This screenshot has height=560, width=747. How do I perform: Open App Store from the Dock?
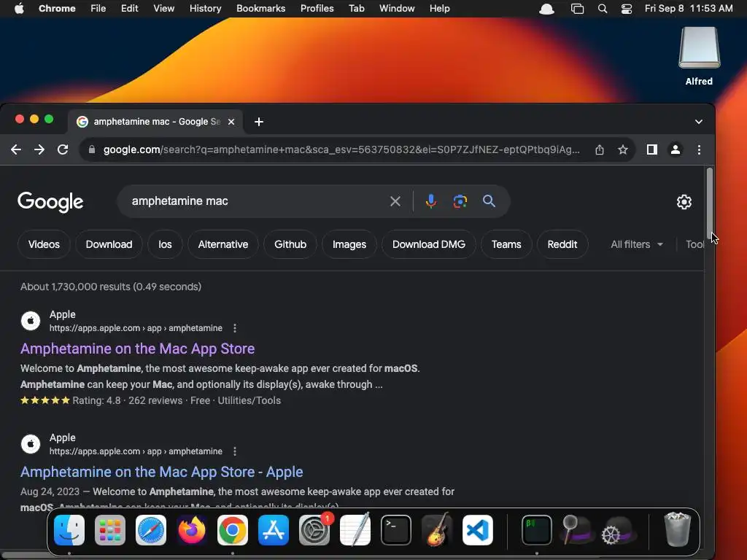click(x=274, y=530)
